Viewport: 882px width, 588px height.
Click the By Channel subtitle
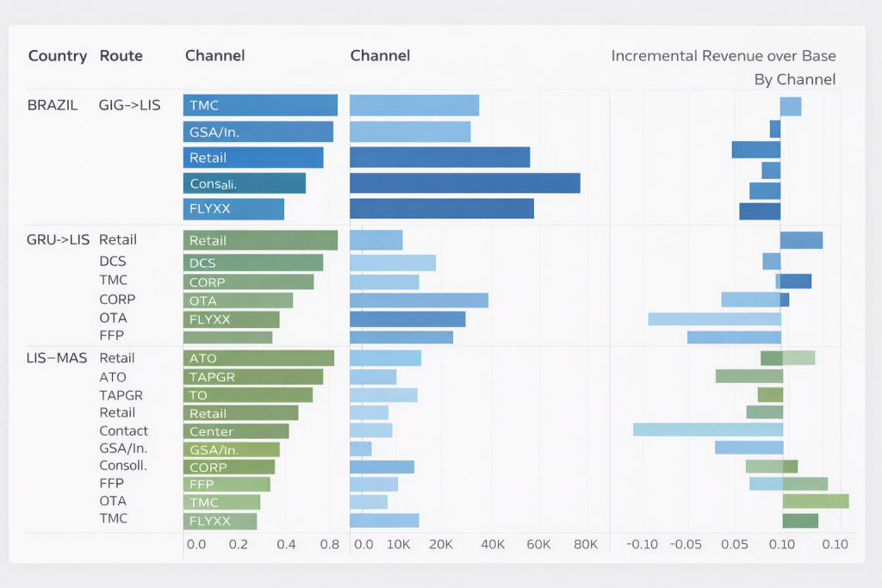(794, 80)
